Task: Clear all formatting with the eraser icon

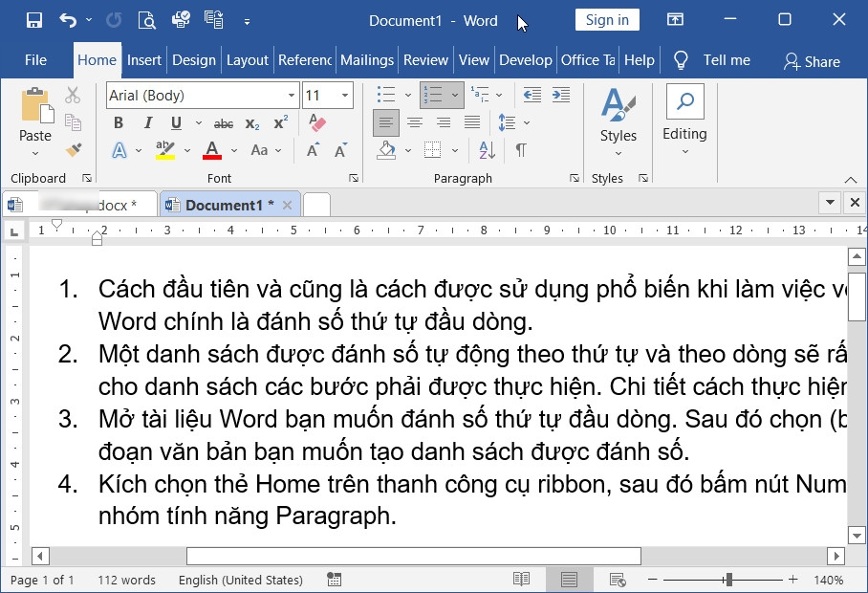Action: click(317, 122)
